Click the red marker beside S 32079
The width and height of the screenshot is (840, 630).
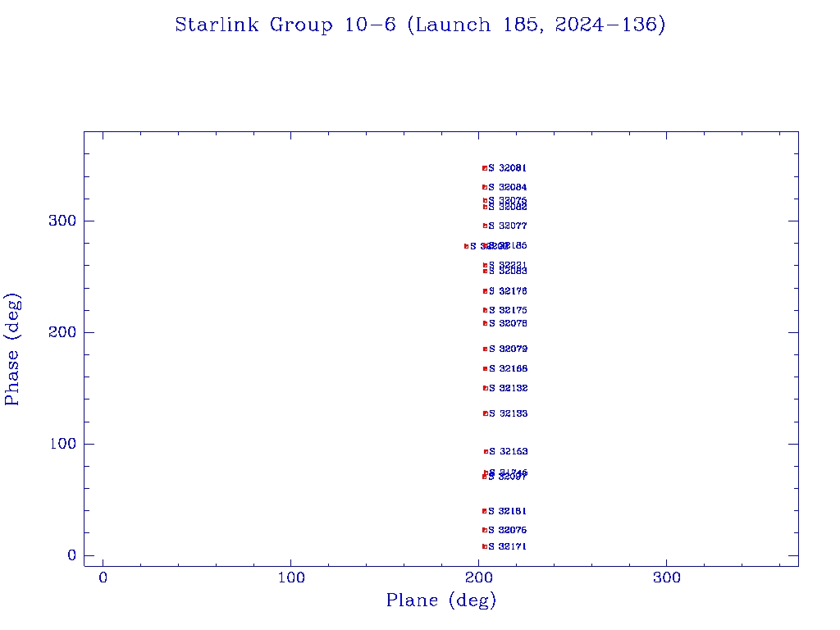(485, 349)
